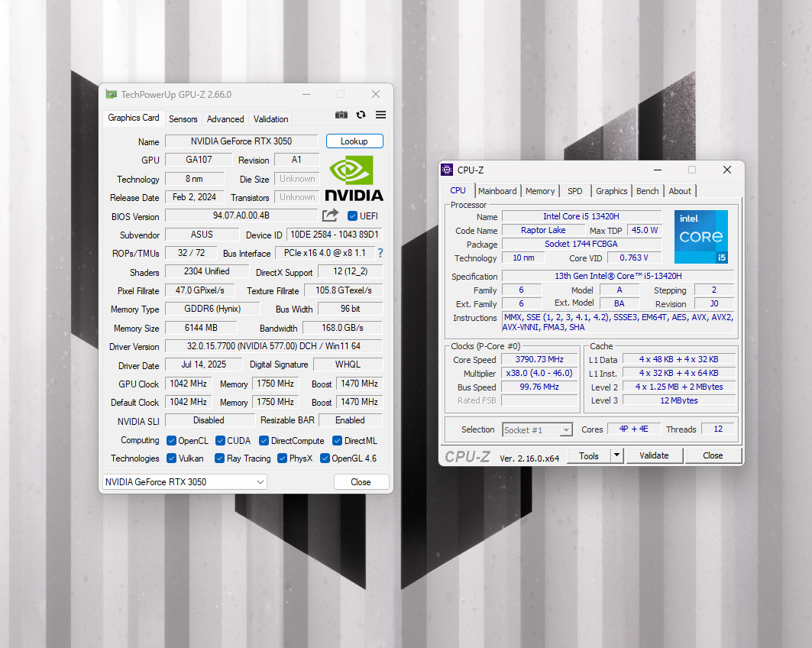Click the Bus Interface question mark icon

pyautogui.click(x=380, y=253)
